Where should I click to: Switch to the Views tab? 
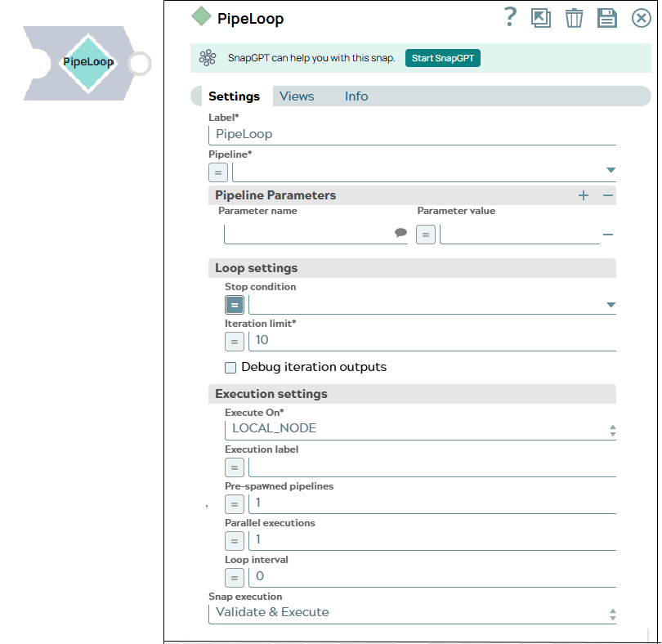297,96
